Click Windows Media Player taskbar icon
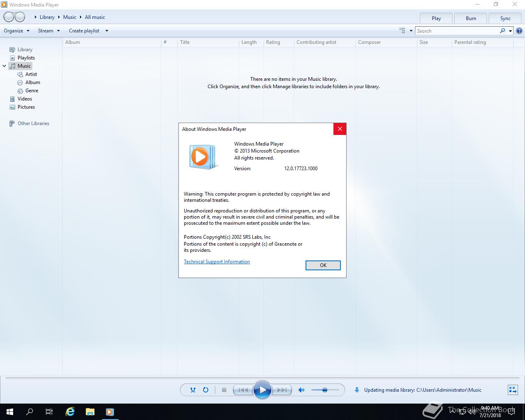The height and width of the screenshot is (420, 525). point(110,412)
